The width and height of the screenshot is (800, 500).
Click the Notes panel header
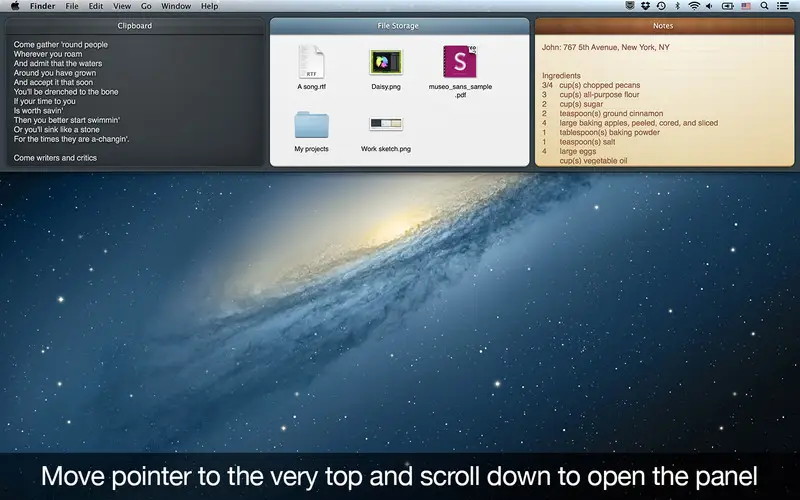[664, 26]
